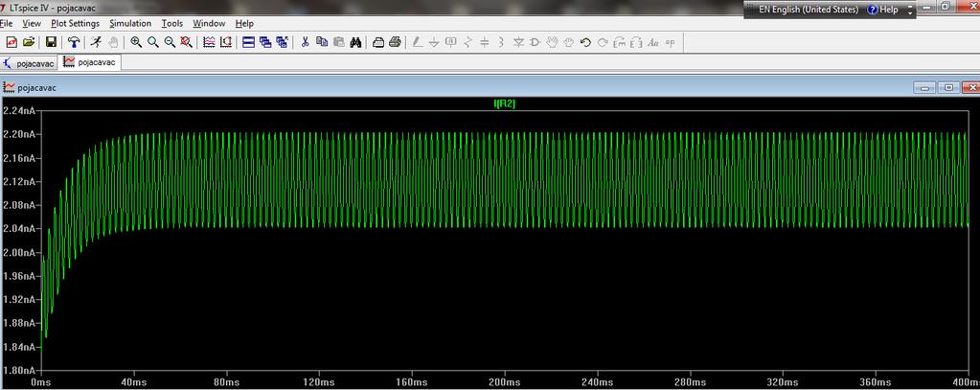Click the 360ms time axis label
The width and height of the screenshot is (980, 390).
pyautogui.click(x=875, y=381)
